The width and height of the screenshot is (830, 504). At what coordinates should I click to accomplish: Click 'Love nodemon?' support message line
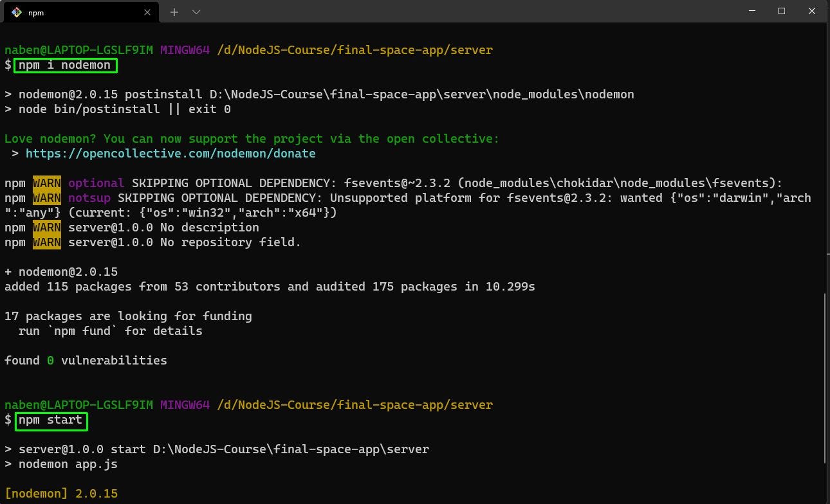click(252, 139)
